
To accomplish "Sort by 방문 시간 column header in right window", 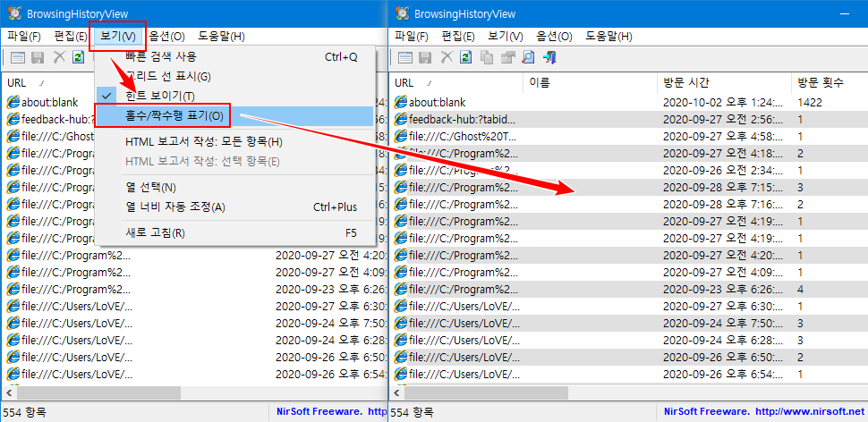I will (x=724, y=83).
